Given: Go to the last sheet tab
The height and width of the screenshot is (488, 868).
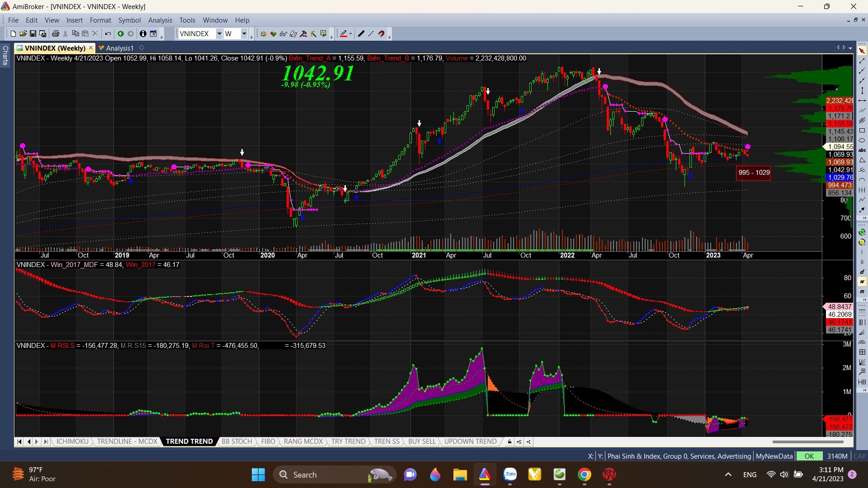Looking at the screenshot, I should point(45,441).
